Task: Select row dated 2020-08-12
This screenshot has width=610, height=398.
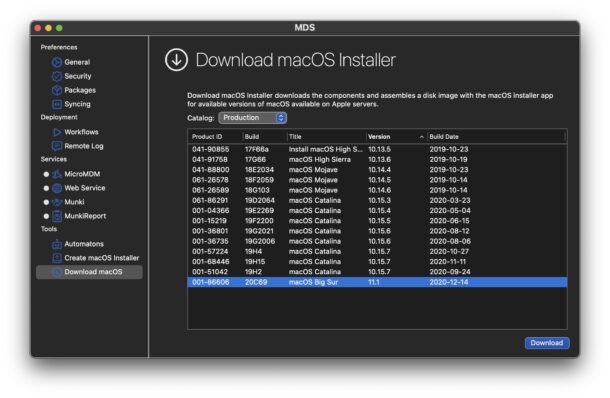Action: 377,231
